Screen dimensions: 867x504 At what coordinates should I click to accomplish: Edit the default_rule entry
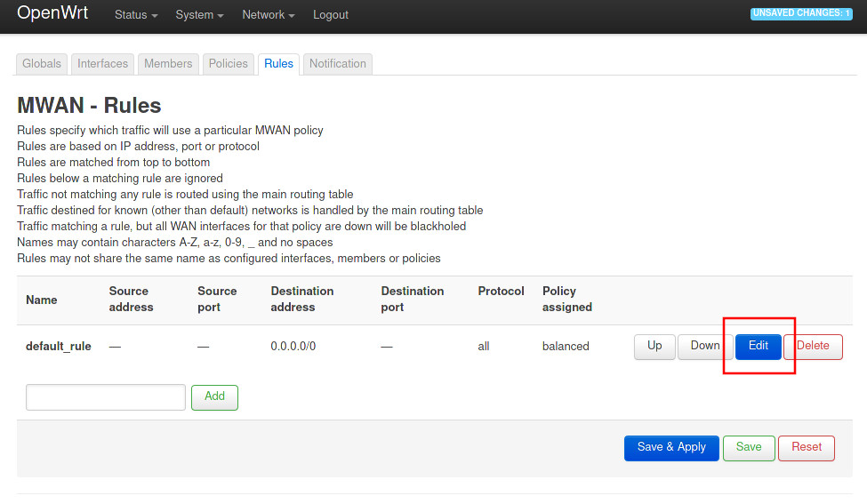[759, 347]
